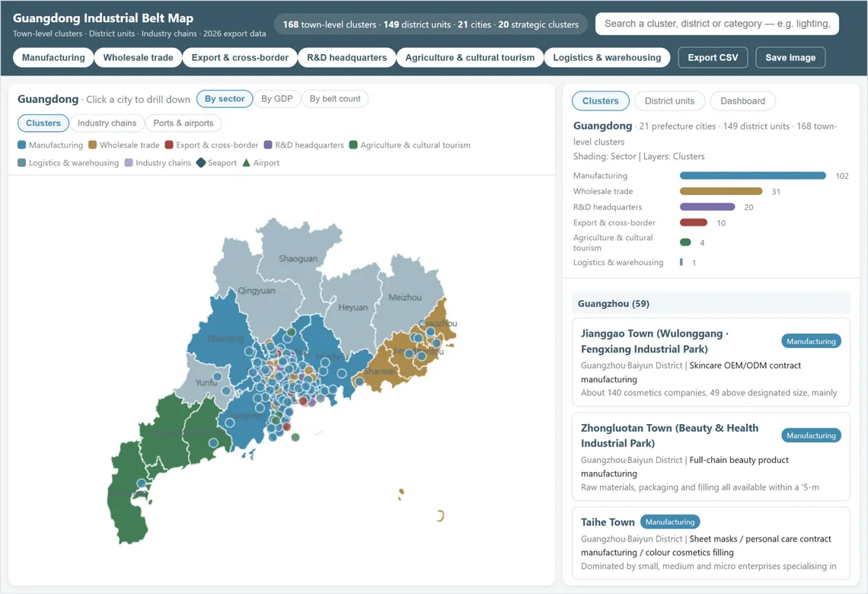Click the Wholesale trade legend swatch
This screenshot has width=868, height=594.
coord(92,145)
